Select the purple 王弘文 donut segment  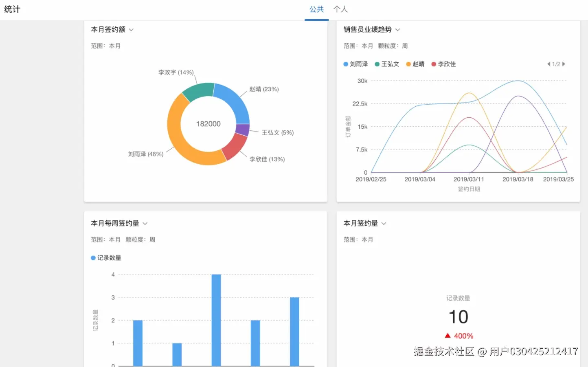pyautogui.click(x=243, y=130)
